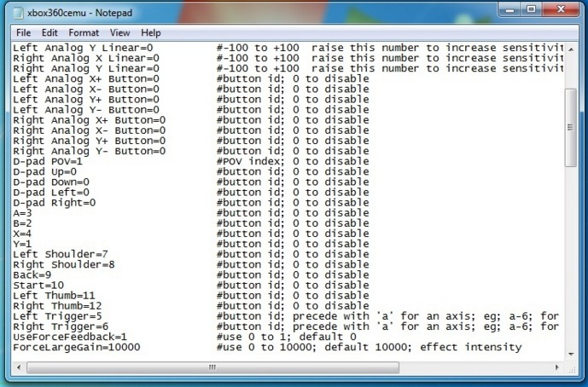Open the View menu

click(x=119, y=33)
